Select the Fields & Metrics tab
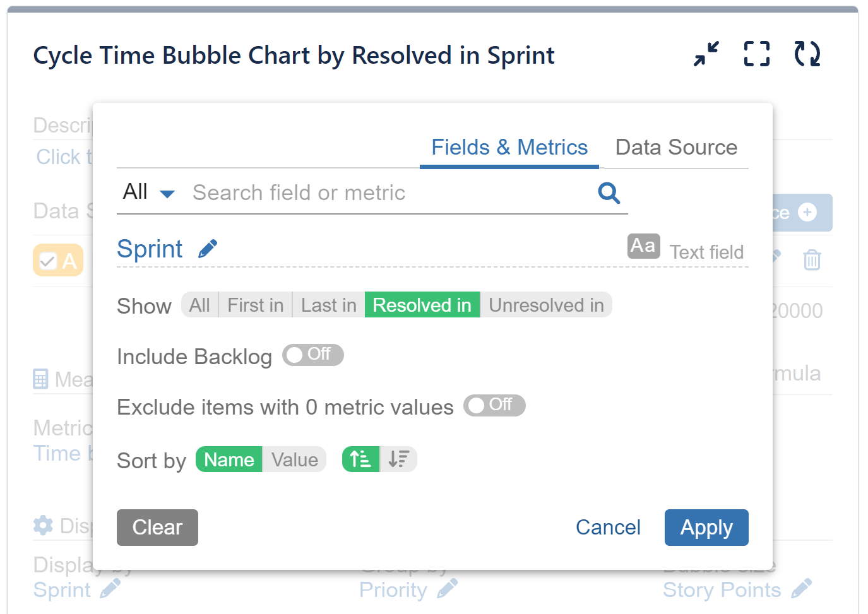Viewport: 868px width, 614px height. (509, 147)
